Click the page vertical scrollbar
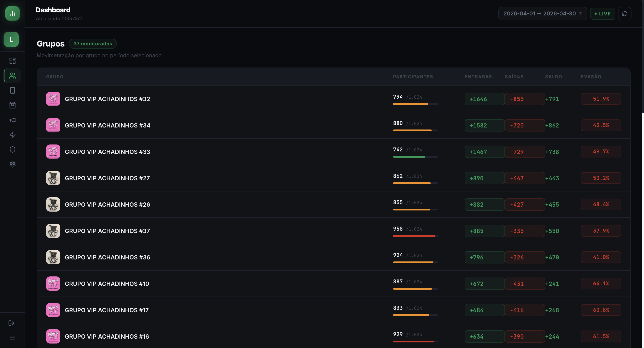 643,57
